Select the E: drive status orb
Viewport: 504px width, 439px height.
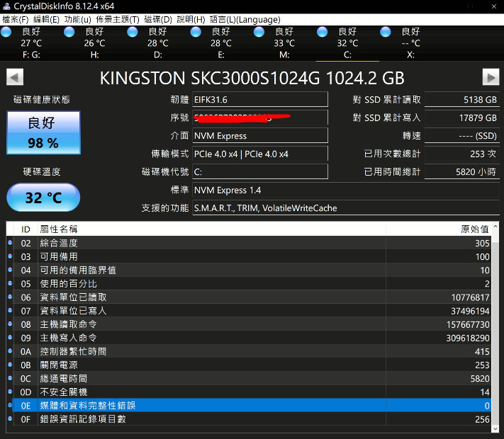[x=196, y=32]
